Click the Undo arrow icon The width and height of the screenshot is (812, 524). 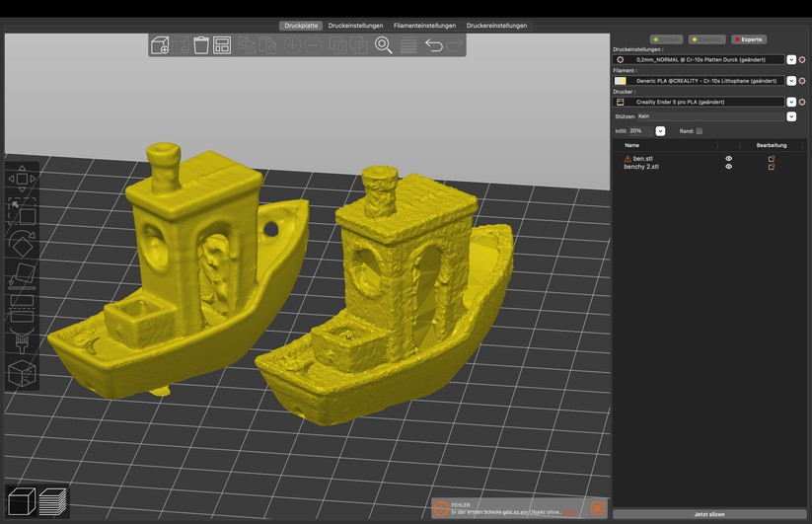[x=433, y=45]
